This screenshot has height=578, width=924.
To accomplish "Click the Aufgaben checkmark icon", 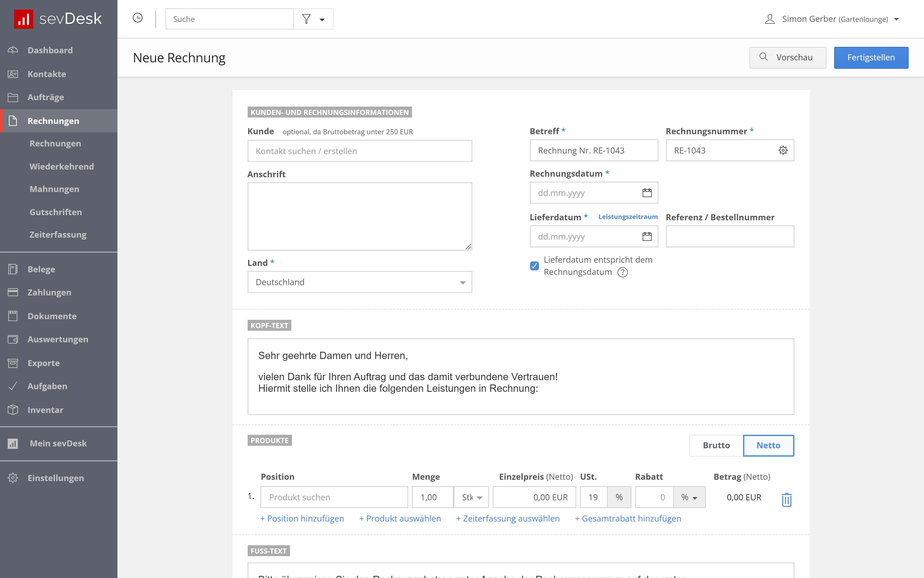I will pos(13,386).
